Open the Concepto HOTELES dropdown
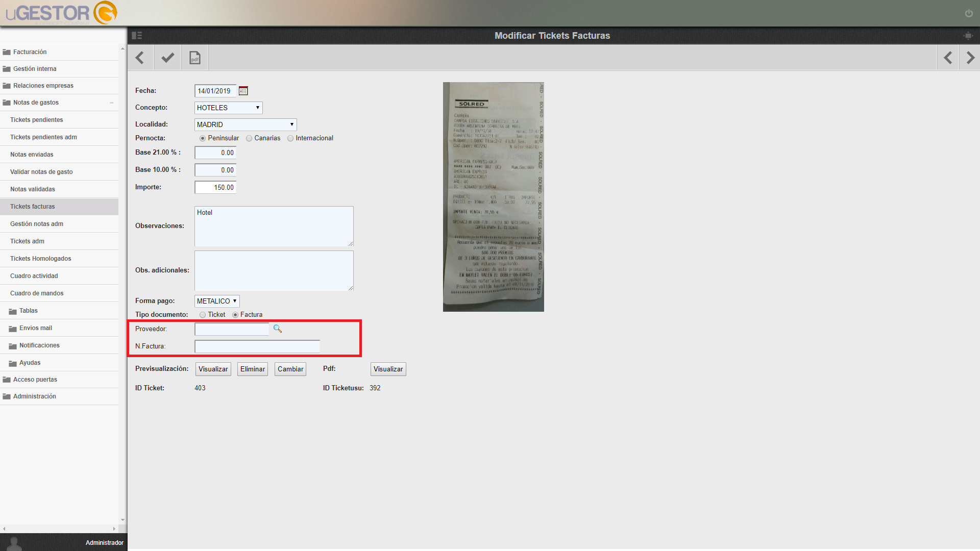The image size is (980, 551). (228, 108)
